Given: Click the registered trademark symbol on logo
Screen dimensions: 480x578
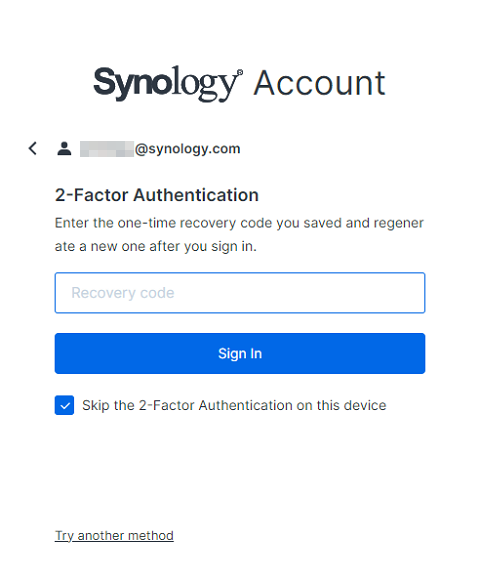Looking at the screenshot, I should (x=240, y=72).
